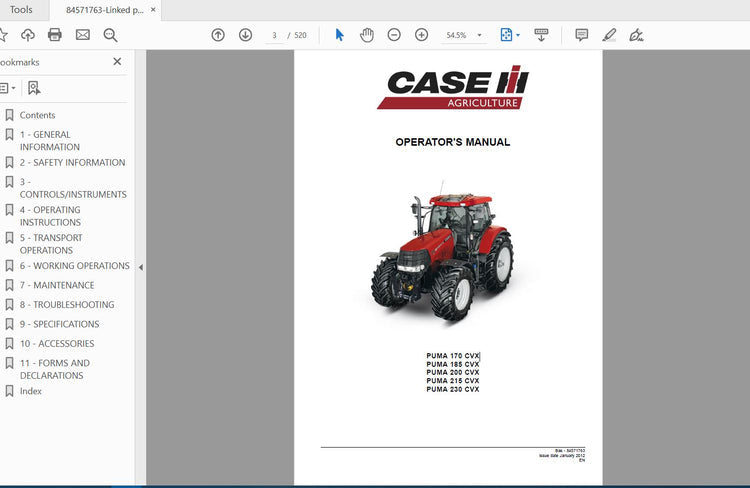Open the Tools tab
Image resolution: width=750 pixels, height=488 pixels.
21,10
